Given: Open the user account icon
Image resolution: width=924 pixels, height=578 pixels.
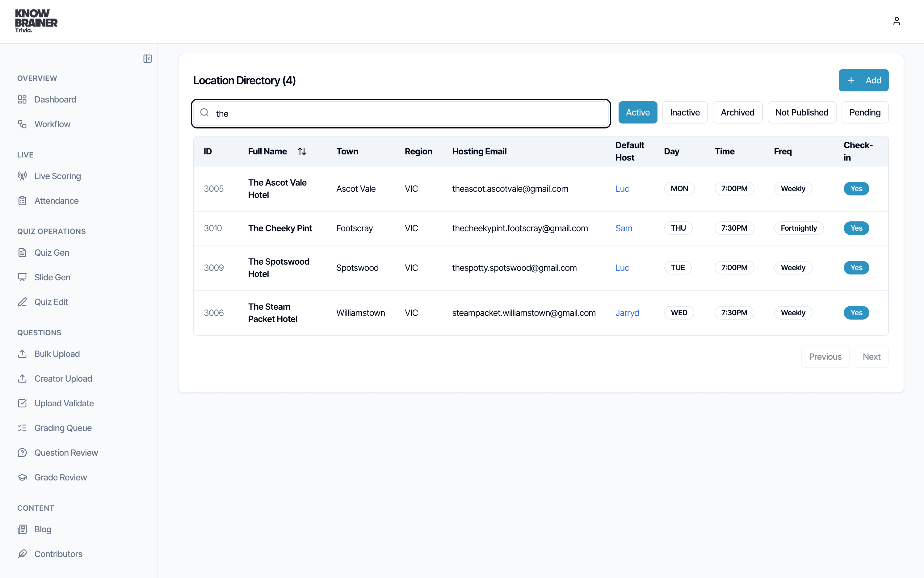Looking at the screenshot, I should (x=897, y=21).
